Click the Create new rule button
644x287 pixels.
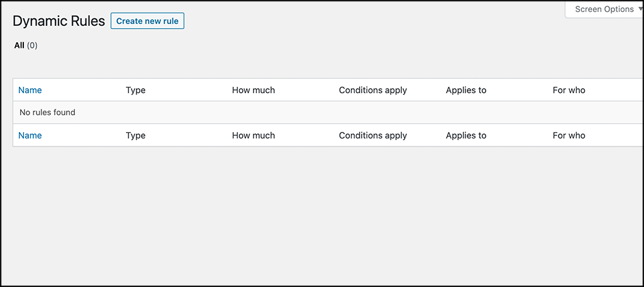point(147,21)
